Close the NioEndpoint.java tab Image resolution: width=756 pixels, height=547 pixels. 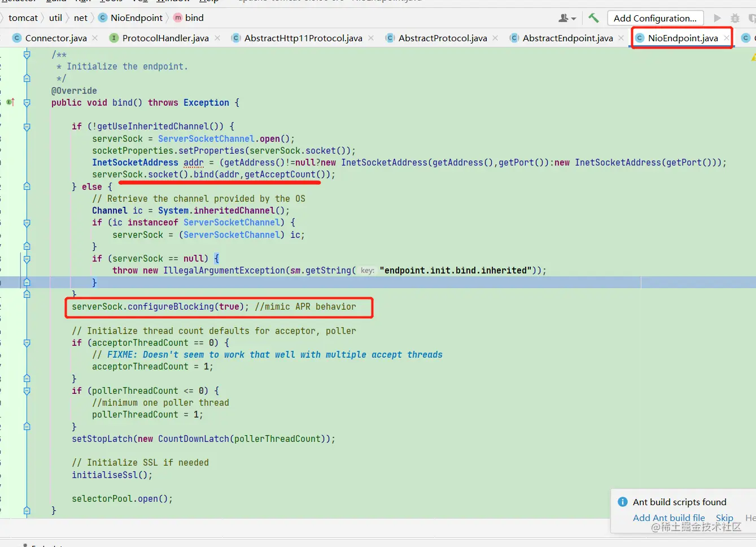(x=727, y=38)
